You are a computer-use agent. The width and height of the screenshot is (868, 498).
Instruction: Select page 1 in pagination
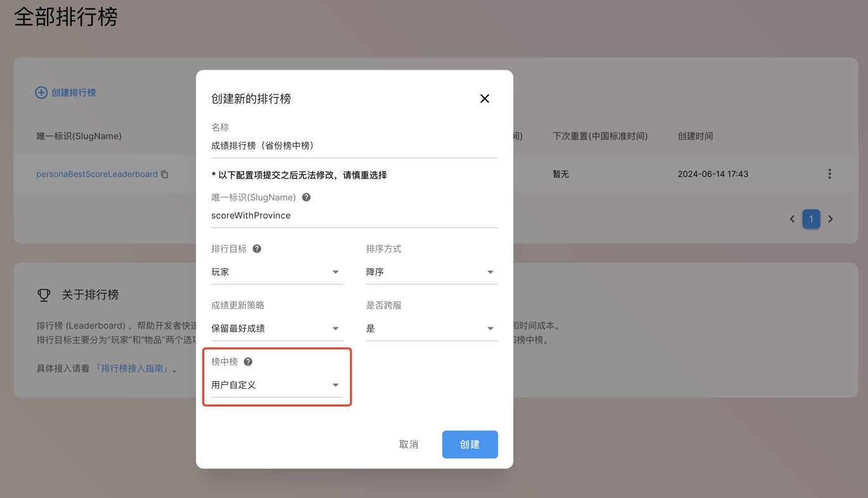811,219
